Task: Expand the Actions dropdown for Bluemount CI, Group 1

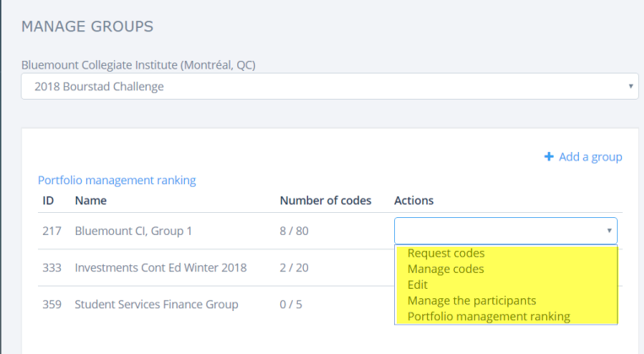Action: 505,231
